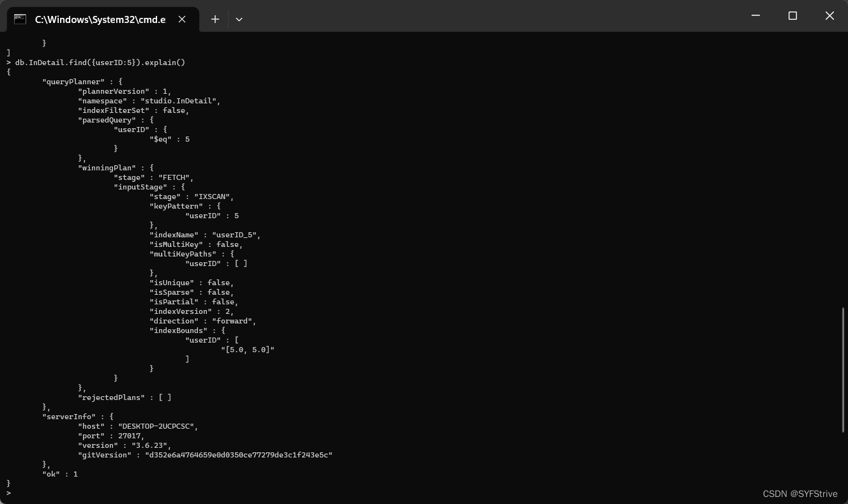Maximize the terminal window
The height and width of the screenshot is (504, 848).
click(792, 16)
